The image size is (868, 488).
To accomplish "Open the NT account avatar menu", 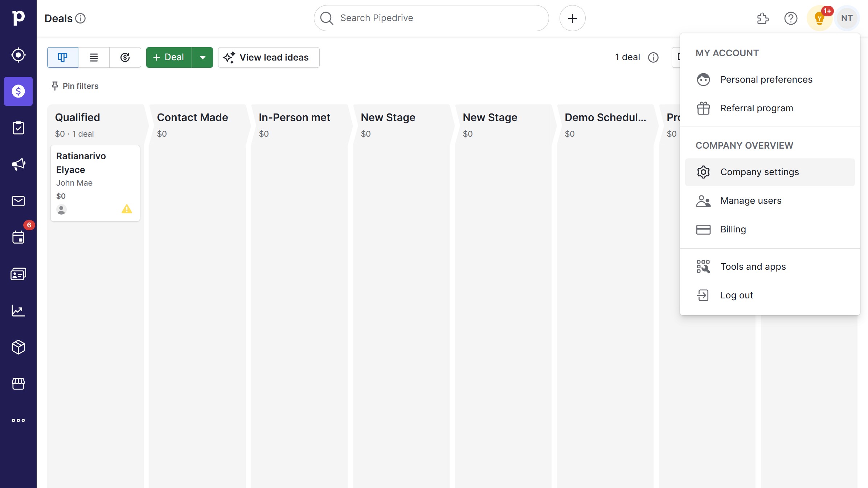I will 847,18.
